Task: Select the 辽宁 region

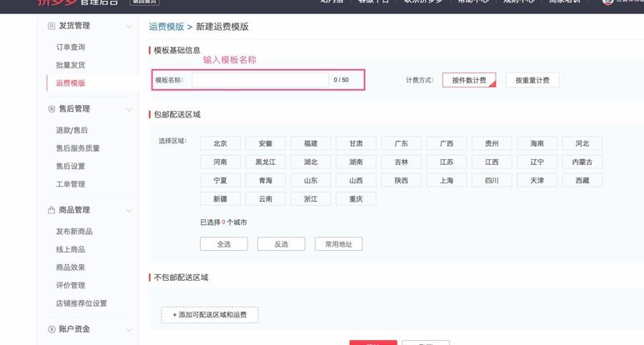Action: point(537,162)
